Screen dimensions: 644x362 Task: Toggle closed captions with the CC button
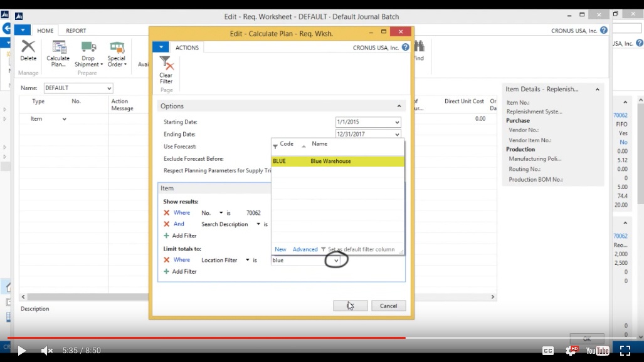click(548, 351)
